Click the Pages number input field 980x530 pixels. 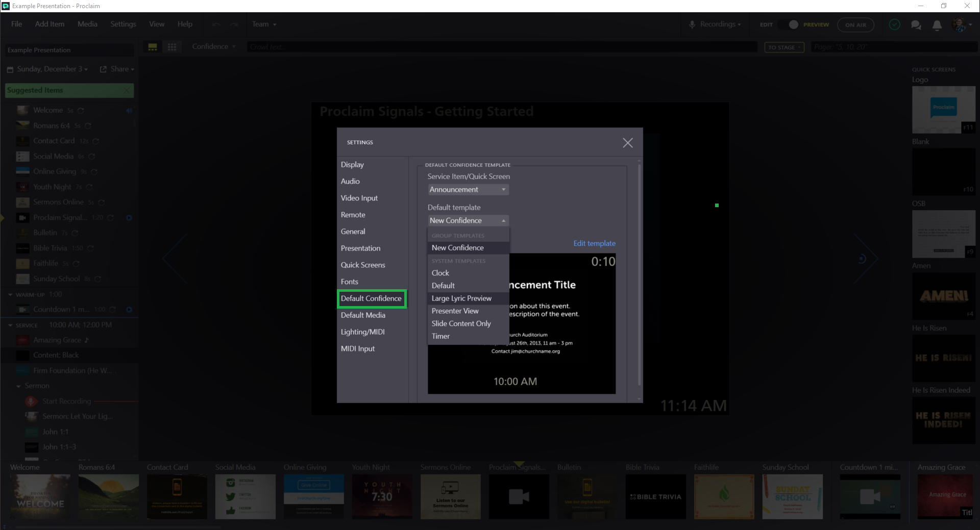pos(894,47)
